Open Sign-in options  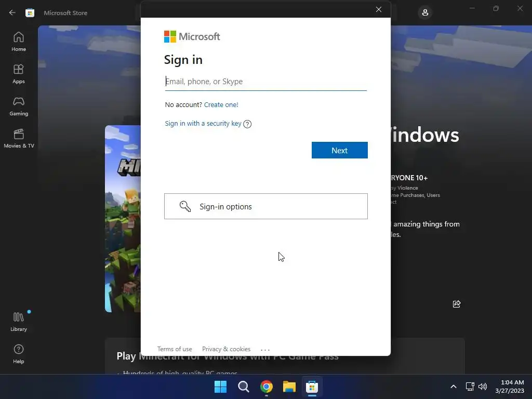point(265,206)
